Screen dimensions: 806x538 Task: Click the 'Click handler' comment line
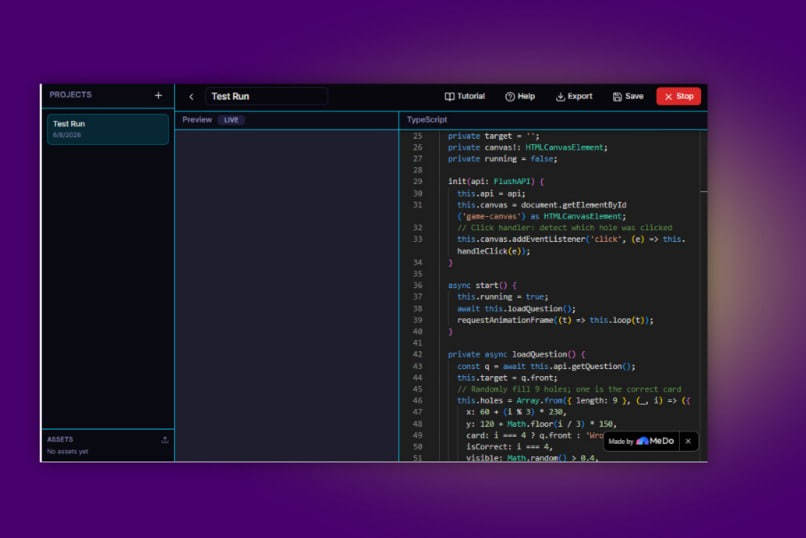[x=564, y=228]
